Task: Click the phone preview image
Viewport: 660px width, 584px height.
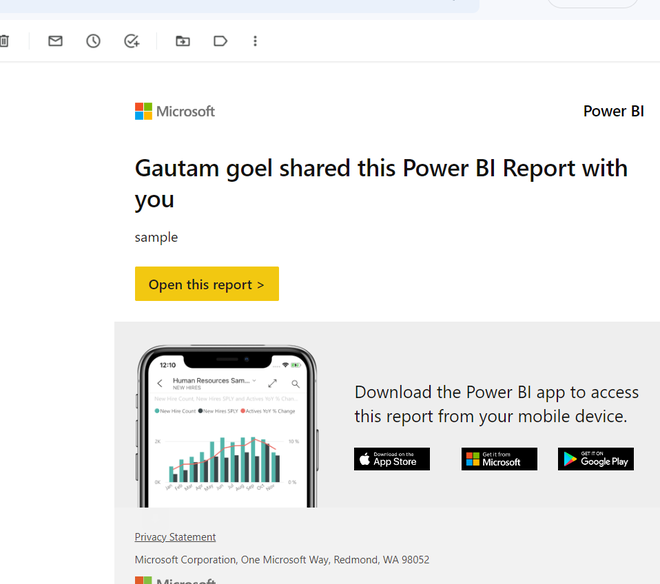Action: [x=226, y=427]
